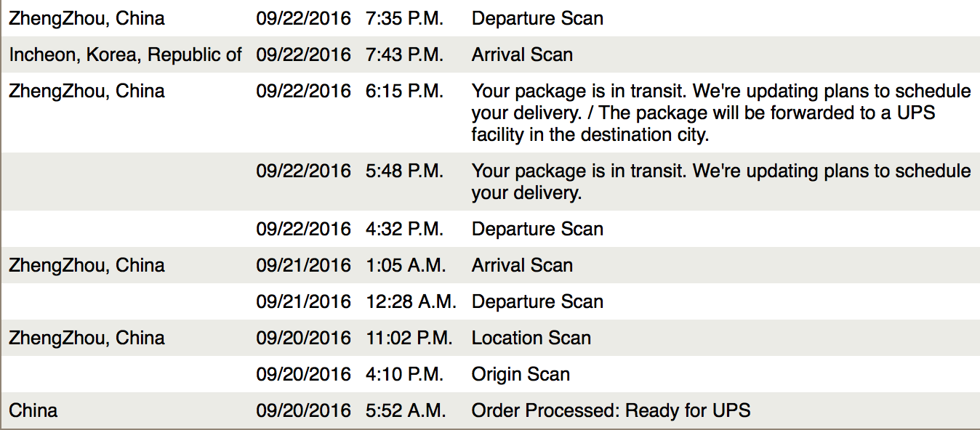Click Order Processed: Ready for UPS
The width and height of the screenshot is (980, 430).
[x=611, y=411]
